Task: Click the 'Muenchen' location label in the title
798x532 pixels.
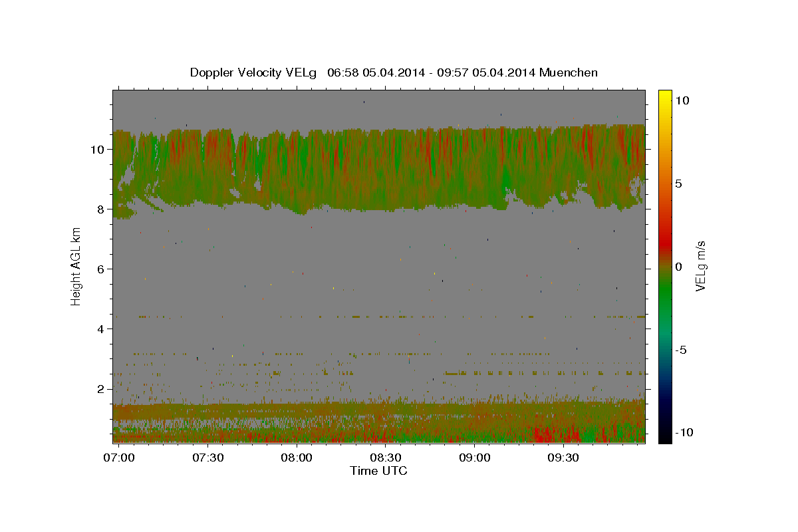Action: [x=569, y=72]
